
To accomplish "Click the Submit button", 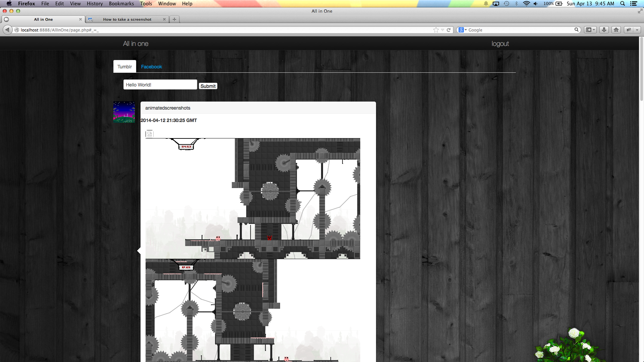I will [208, 86].
